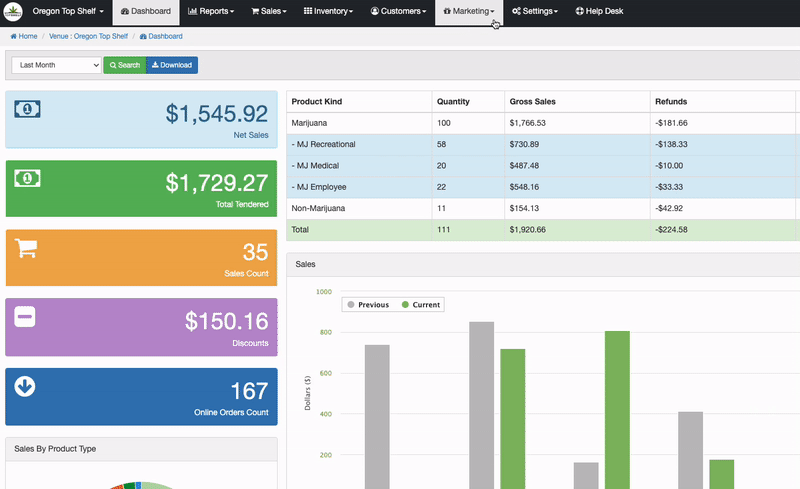Select the - MJ Employee row label
The height and width of the screenshot is (489, 800).
pos(319,187)
